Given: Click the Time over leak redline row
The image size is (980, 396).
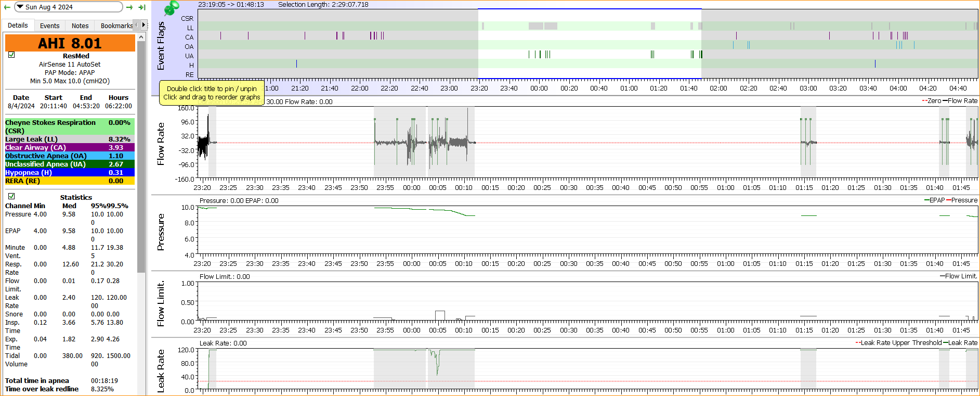Looking at the screenshot, I should point(59,389).
